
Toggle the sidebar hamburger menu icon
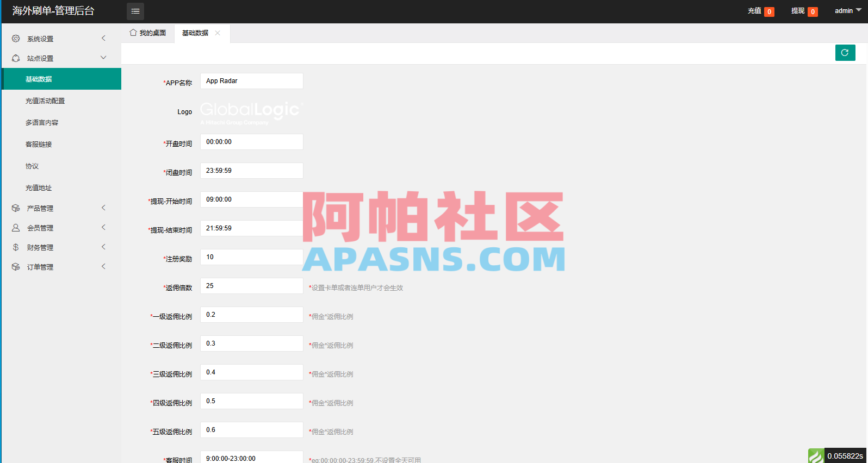(x=135, y=11)
